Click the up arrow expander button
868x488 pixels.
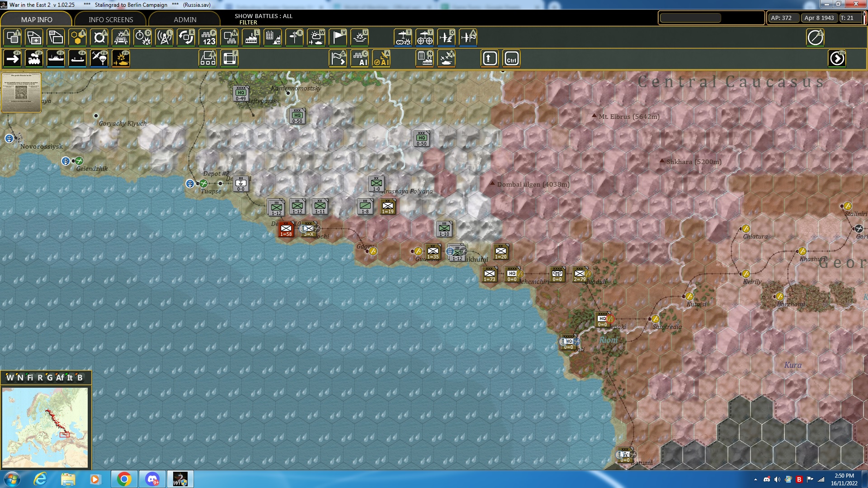[x=490, y=59]
